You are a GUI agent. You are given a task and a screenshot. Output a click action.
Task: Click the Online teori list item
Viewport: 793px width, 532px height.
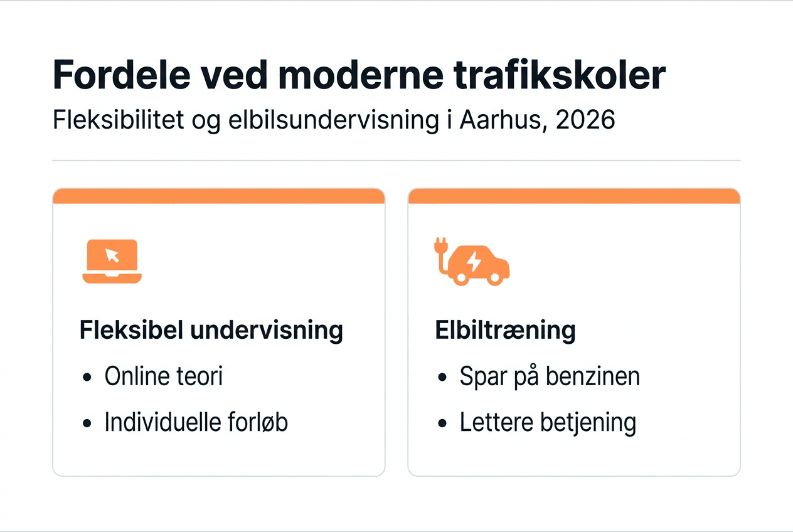click(163, 377)
